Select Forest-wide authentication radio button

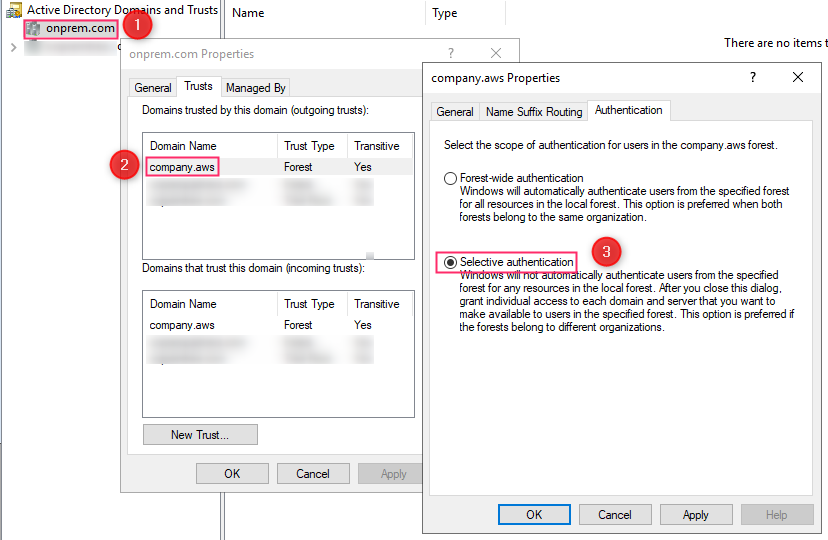pos(450,178)
